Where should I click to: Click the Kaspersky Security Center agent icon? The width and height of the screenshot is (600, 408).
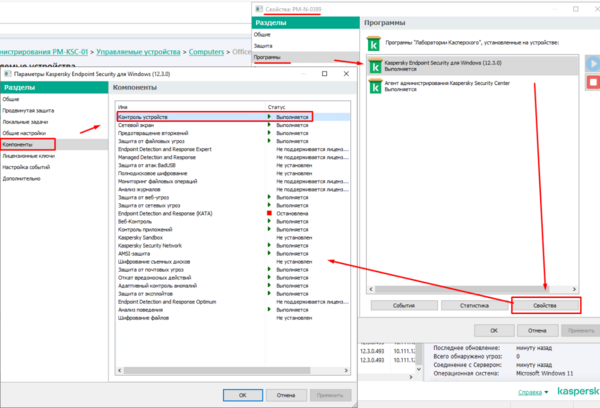click(375, 86)
